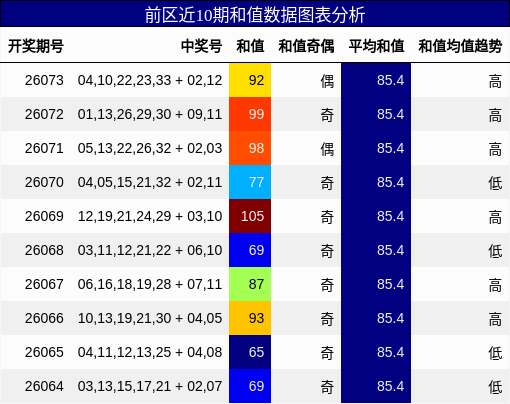510x404 pixels.
Task: Click parity 奇 in row 26069
Action: 327,217
